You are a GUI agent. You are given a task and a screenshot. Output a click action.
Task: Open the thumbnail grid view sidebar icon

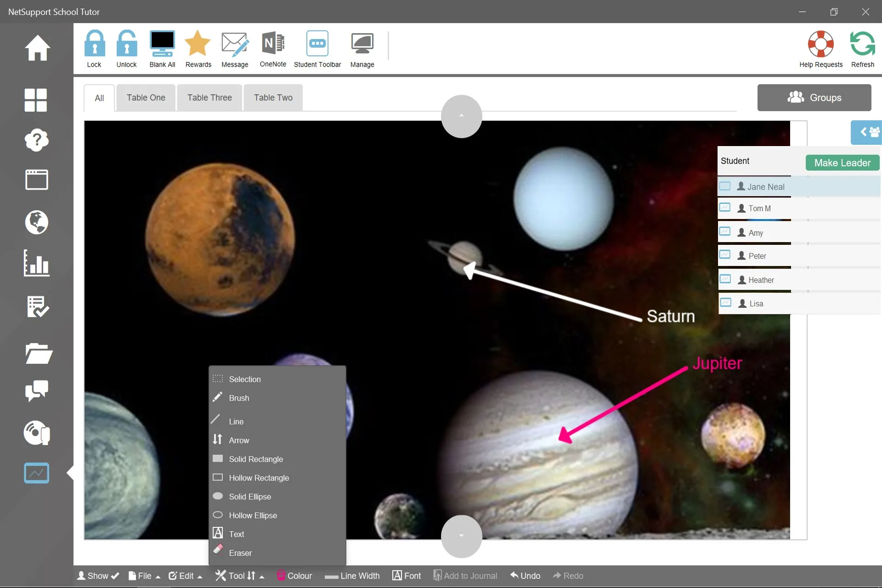pos(36,100)
